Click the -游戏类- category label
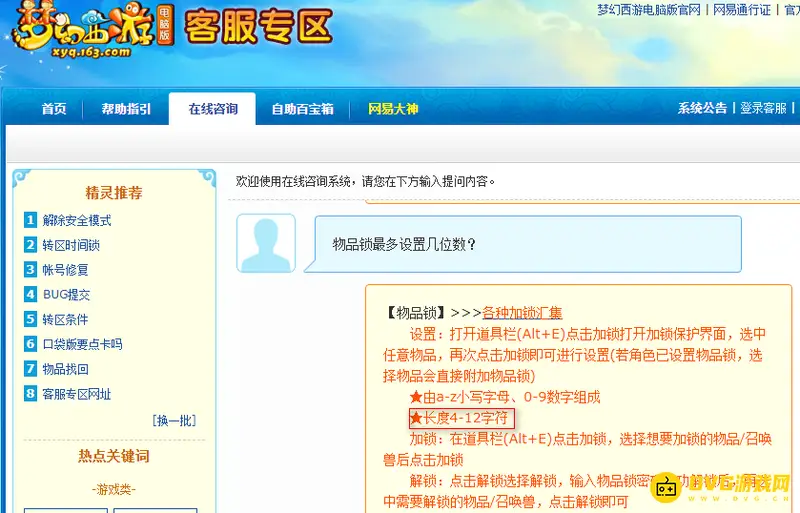The image size is (800, 513). coord(114,490)
